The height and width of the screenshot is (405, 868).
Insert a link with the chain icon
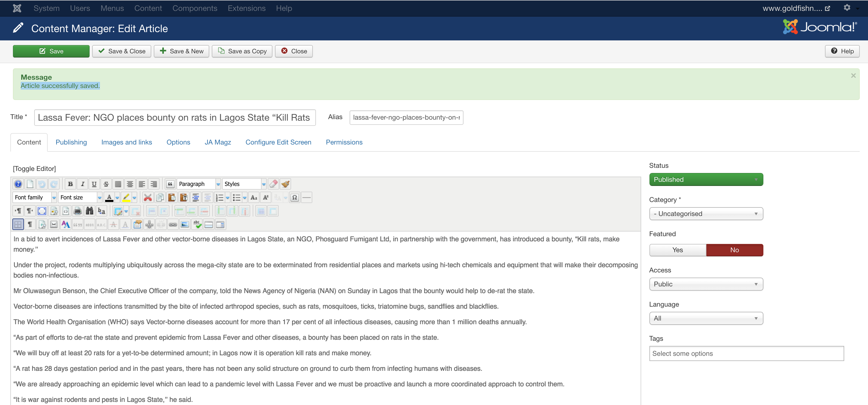click(x=173, y=225)
